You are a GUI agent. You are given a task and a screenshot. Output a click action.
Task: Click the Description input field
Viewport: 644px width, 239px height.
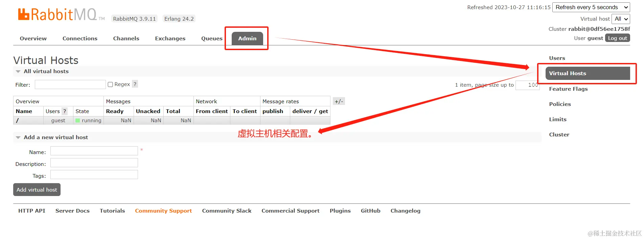coord(94,163)
